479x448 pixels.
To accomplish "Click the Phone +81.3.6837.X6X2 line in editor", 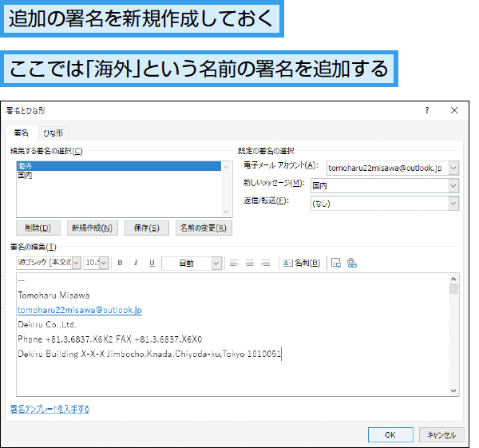I will pyautogui.click(x=110, y=339).
